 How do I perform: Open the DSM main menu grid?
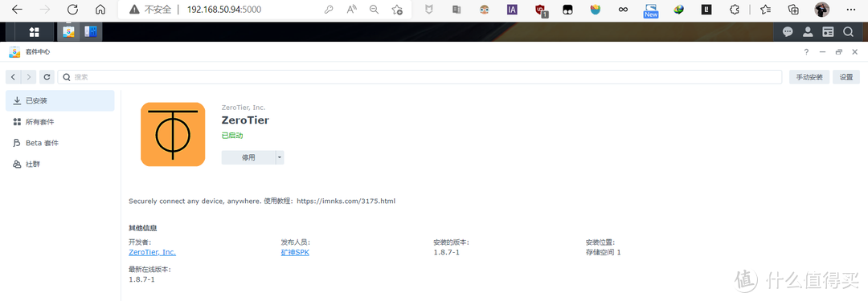[x=34, y=32]
